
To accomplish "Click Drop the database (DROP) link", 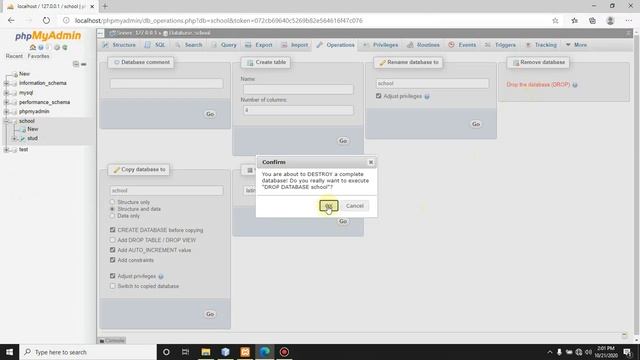I will (x=538, y=85).
